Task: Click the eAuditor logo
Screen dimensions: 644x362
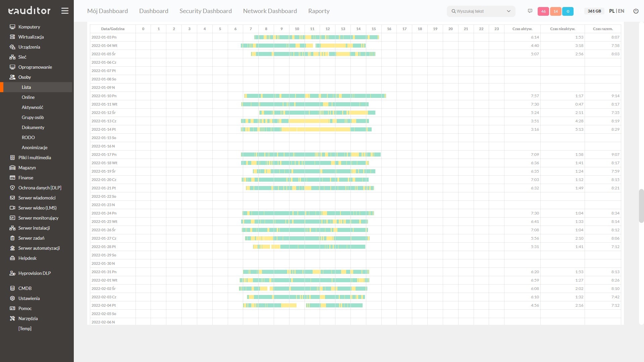Action: [x=29, y=11]
